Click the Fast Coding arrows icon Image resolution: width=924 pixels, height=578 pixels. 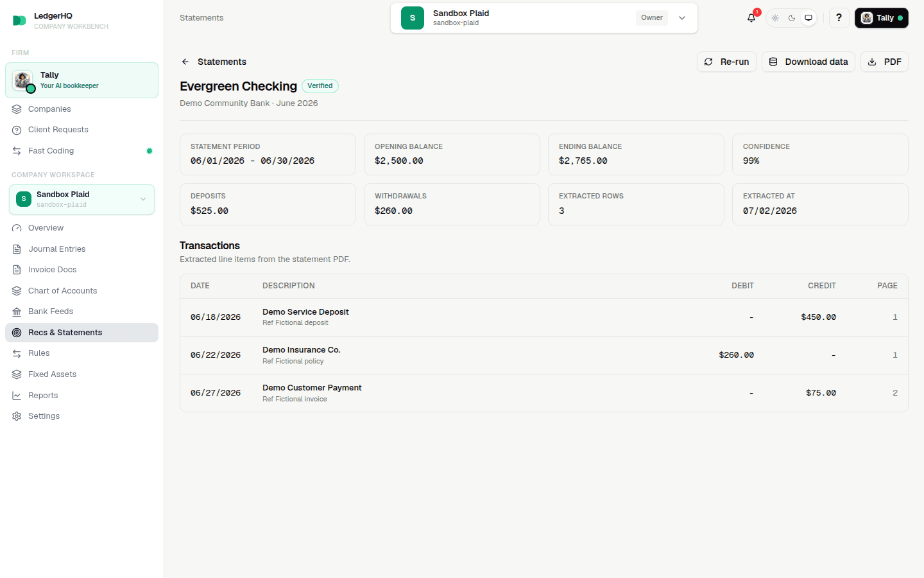(x=17, y=151)
